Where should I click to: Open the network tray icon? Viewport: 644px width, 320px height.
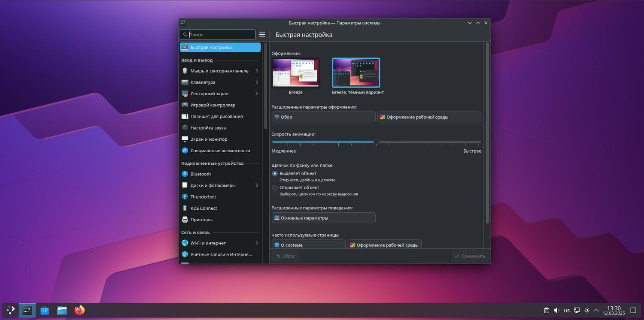tap(577, 310)
